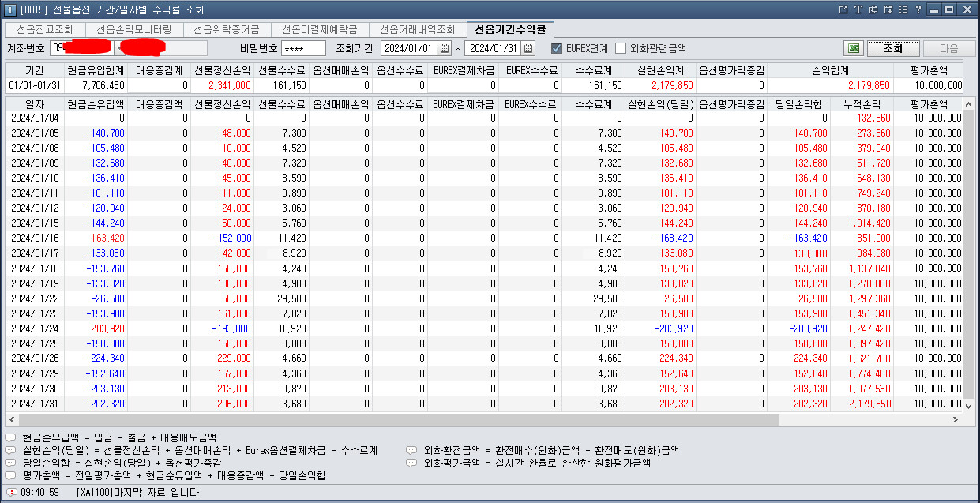Open the 선옵위탁증거금 tab
Screen dimensions: 980x503
click(x=227, y=29)
